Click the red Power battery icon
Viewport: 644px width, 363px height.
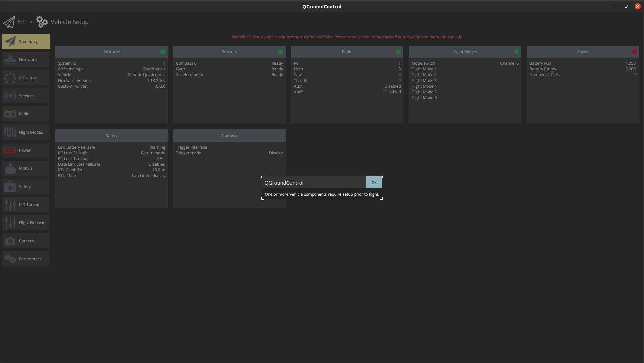click(x=10, y=150)
